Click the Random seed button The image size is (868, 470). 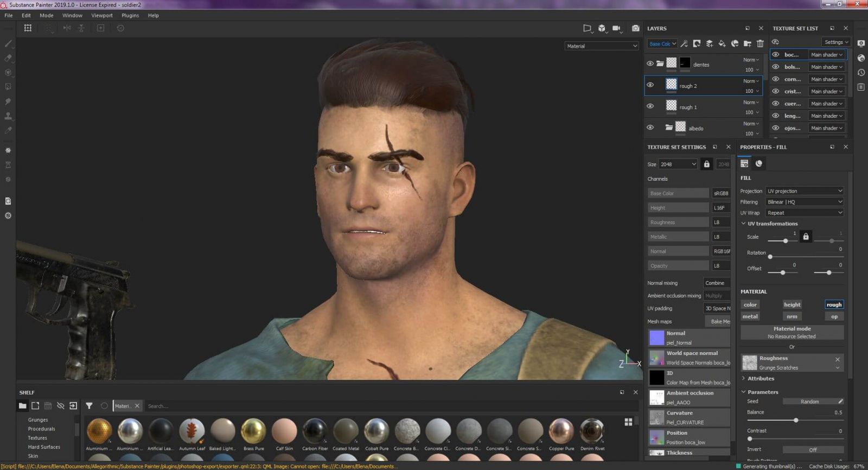tap(813, 402)
